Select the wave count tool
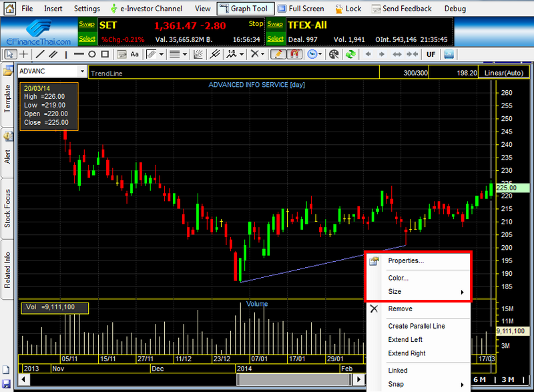Viewport: 534px width, 392px height. pyautogui.click(x=232, y=54)
